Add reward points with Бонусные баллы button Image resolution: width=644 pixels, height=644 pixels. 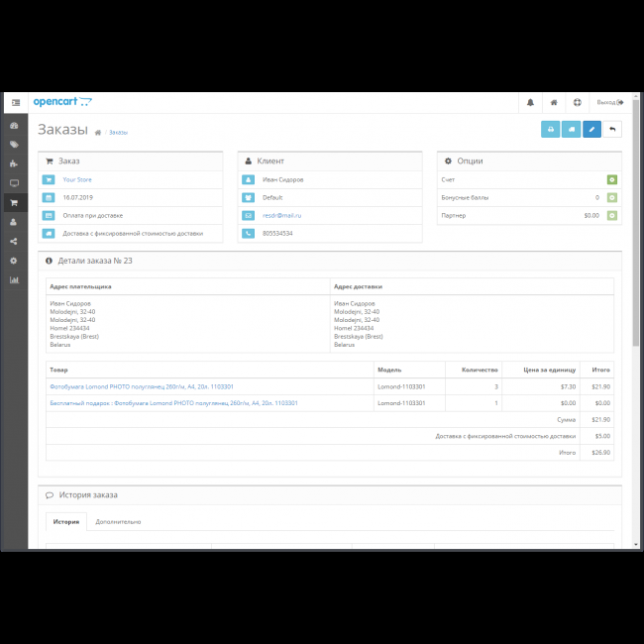[x=612, y=197]
